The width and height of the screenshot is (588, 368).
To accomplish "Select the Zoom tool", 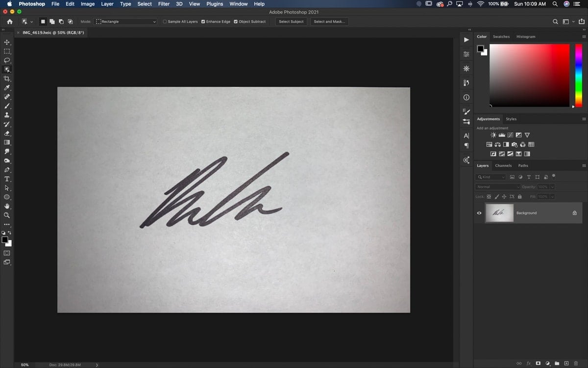I will click(7, 215).
